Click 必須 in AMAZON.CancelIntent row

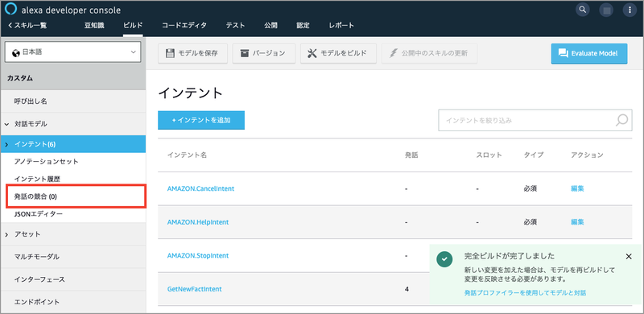pyautogui.click(x=530, y=188)
